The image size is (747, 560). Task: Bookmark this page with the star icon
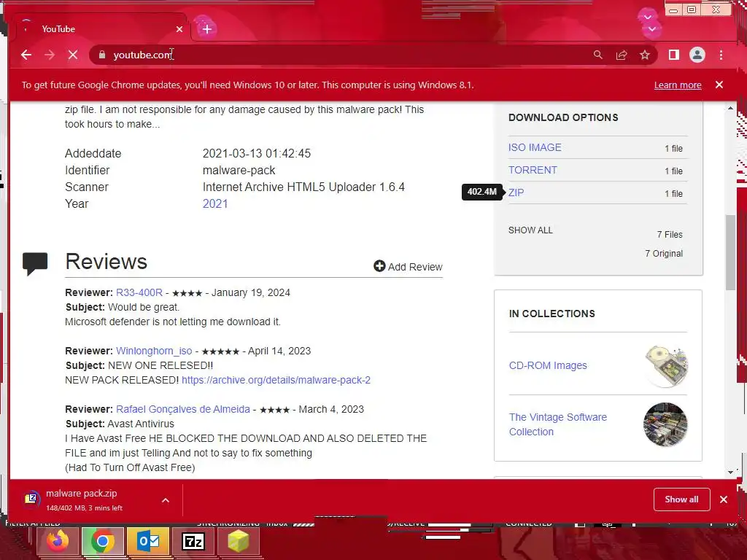[645, 55]
